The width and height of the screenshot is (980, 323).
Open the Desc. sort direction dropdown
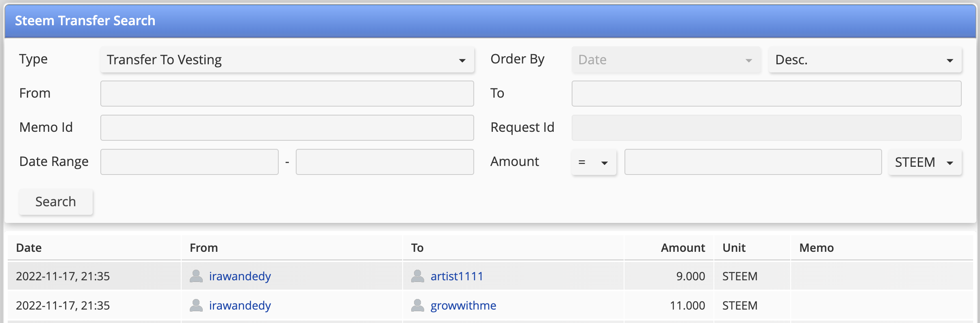coord(865,60)
